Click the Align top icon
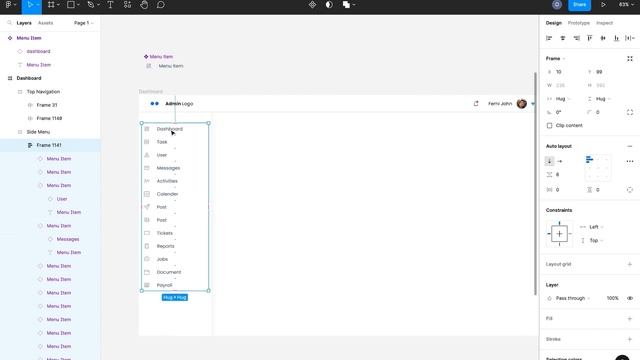This screenshot has height=360, width=640. point(589,38)
